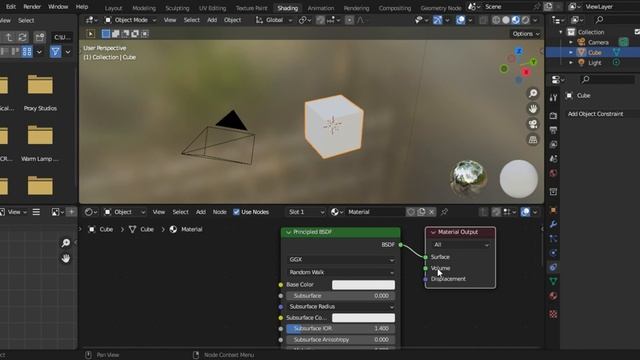Switch to the Modeling workspace tab
Screen dimensions: 640x360
(144, 8)
